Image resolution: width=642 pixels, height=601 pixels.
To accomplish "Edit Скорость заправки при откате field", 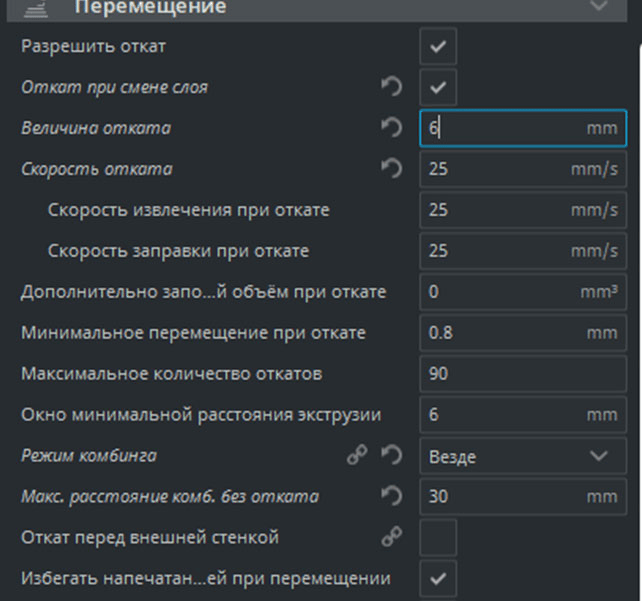I will (523, 251).
